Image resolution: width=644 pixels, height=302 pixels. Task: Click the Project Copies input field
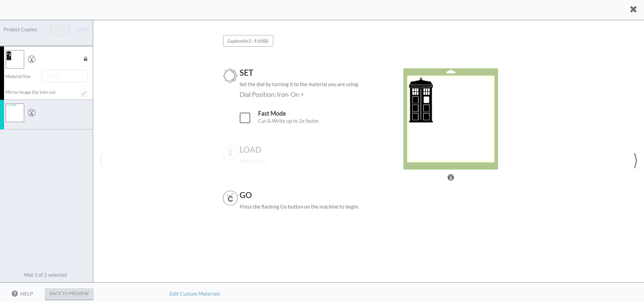[x=60, y=30]
